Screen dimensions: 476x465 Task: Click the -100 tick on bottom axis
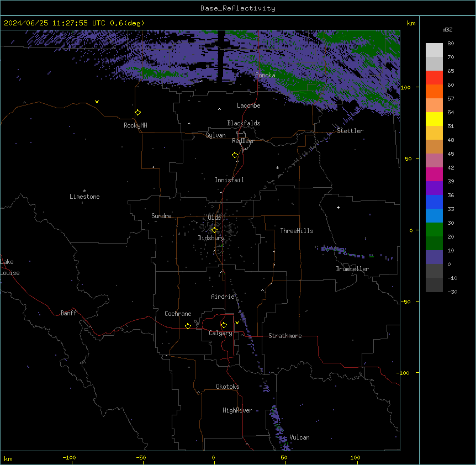coord(70,457)
